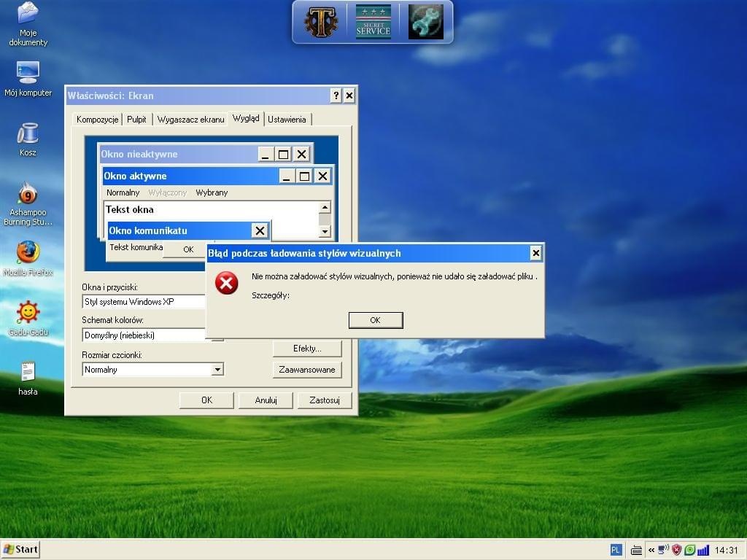The height and width of the screenshot is (560, 747).
Task: Switch to the Wygaszacz ekranu tab
Action: (x=190, y=119)
